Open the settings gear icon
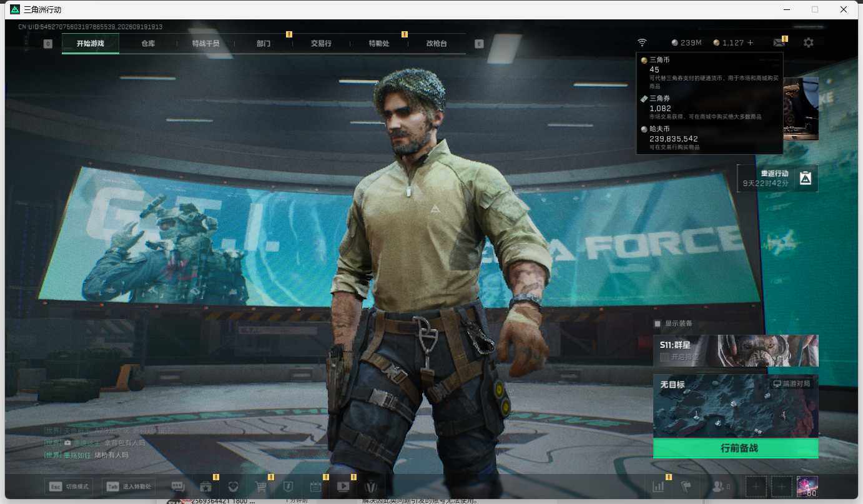863x504 pixels. [x=809, y=42]
